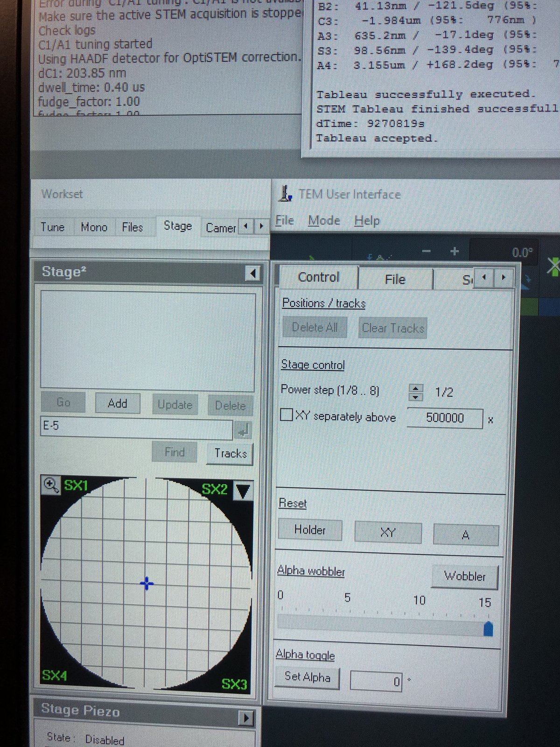Open the File menu in TEM User Interface
This screenshot has height=747, width=560.
coord(285,220)
